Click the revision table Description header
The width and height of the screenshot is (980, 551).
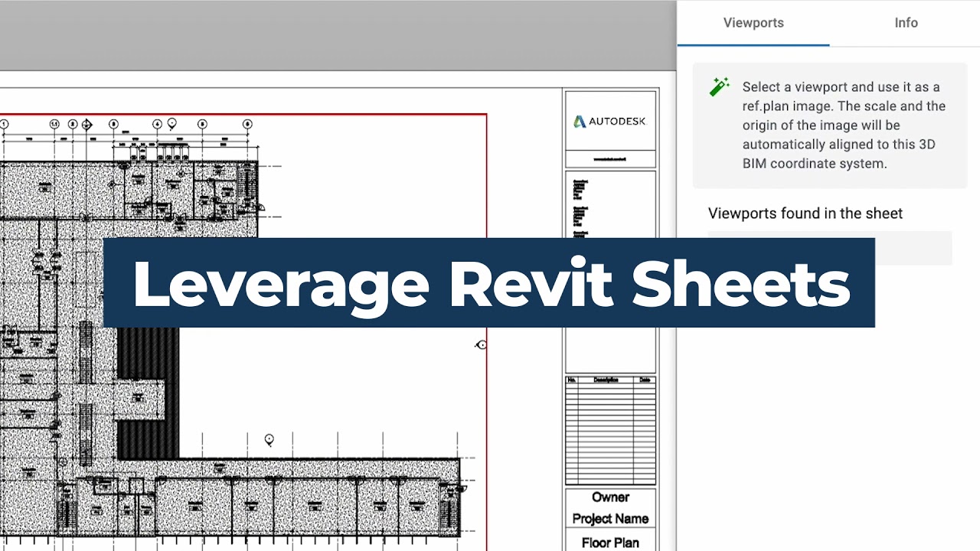[606, 380]
